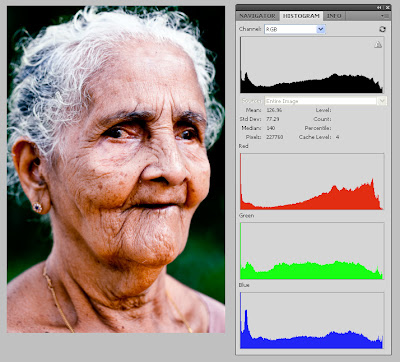
Task: Click the Pixels value 227760
Action: pyautogui.click(x=275, y=137)
